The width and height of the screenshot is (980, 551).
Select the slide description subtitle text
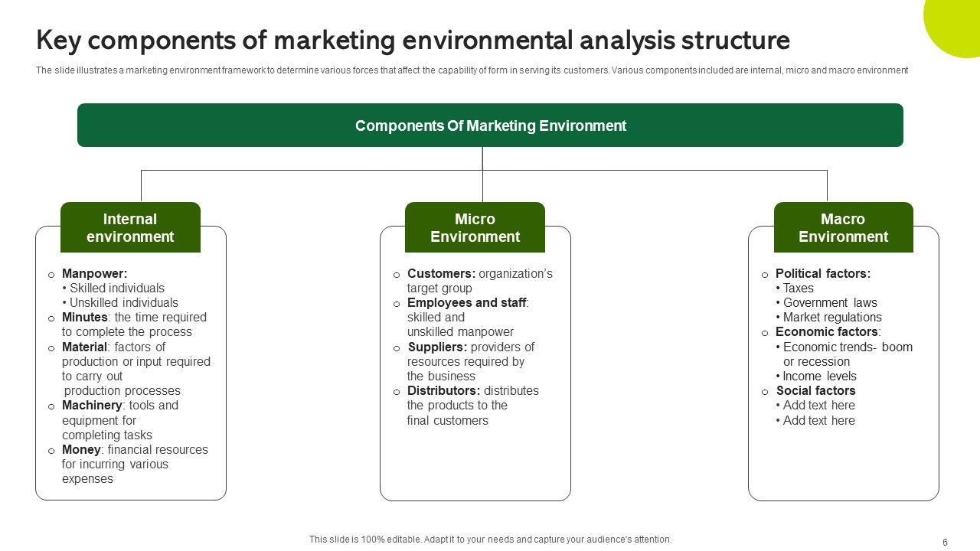click(x=472, y=70)
